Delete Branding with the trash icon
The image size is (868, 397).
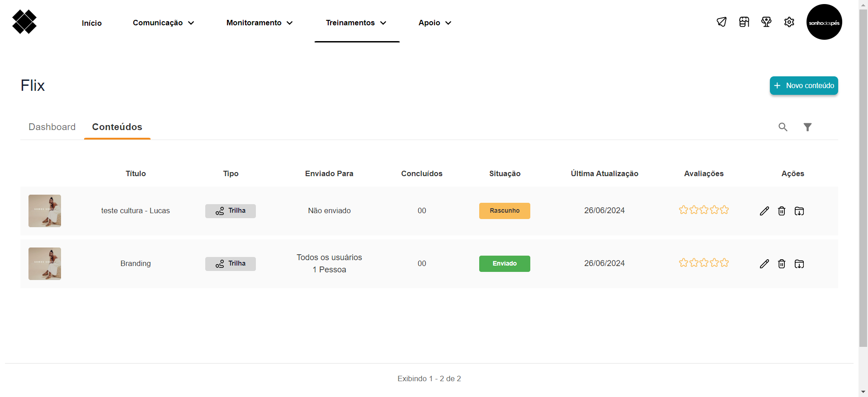pyautogui.click(x=782, y=264)
